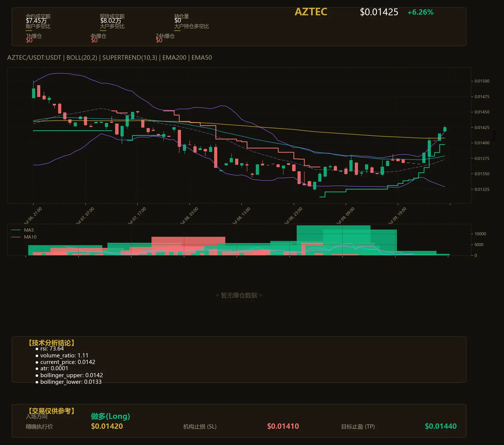Select the $0.01410 stop loss value

(283, 426)
